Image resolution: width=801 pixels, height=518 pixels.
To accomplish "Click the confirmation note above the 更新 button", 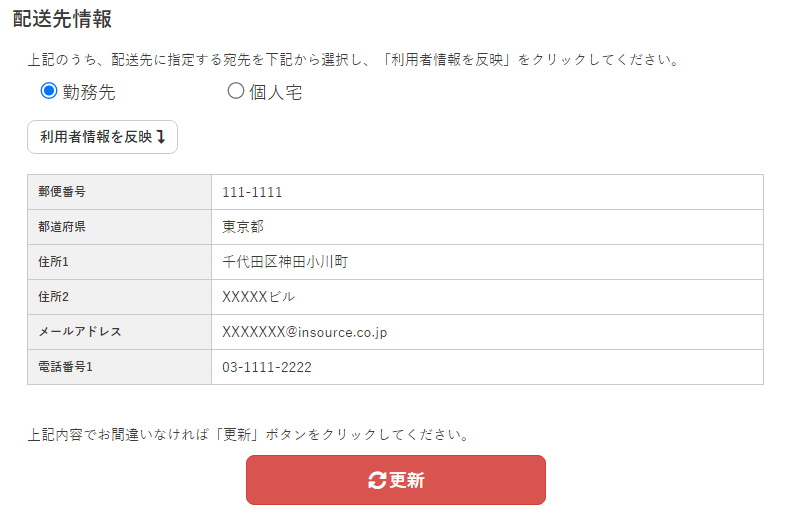I will click(x=249, y=435).
